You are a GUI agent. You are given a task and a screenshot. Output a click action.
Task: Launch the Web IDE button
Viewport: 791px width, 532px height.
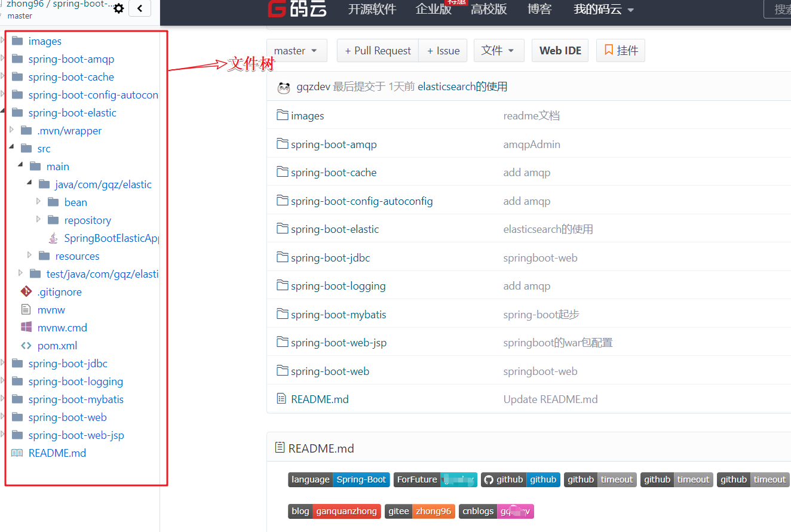[x=560, y=51]
